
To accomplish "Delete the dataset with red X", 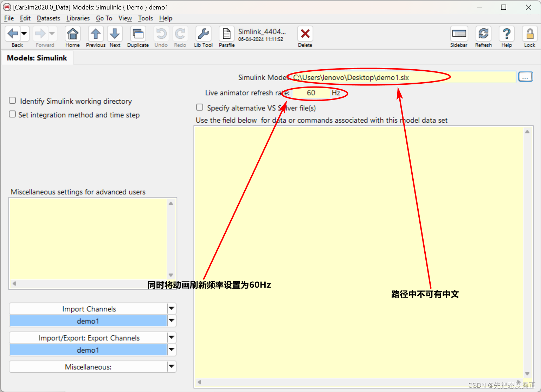I will pyautogui.click(x=305, y=34).
